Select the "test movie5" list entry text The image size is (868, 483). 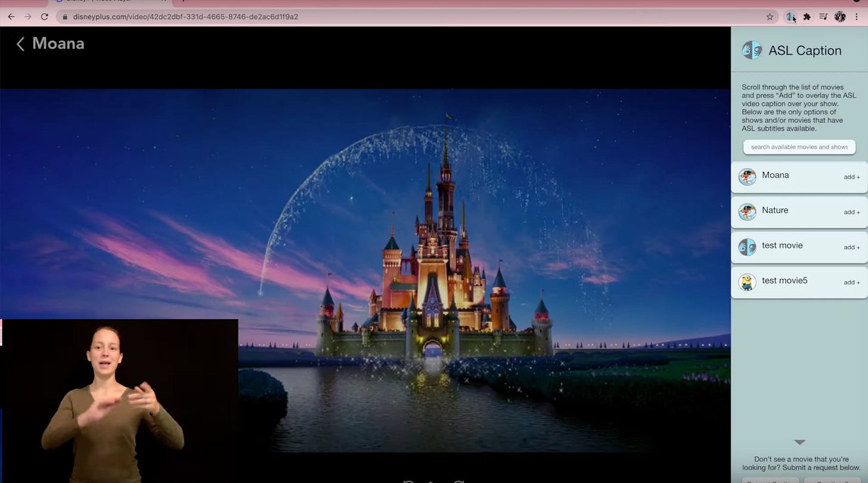(785, 281)
